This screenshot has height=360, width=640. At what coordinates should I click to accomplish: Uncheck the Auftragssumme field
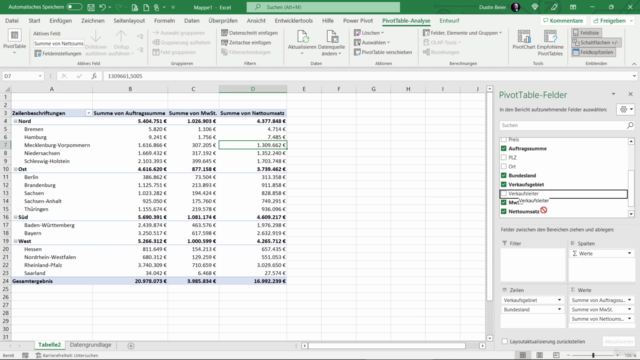tap(504, 149)
